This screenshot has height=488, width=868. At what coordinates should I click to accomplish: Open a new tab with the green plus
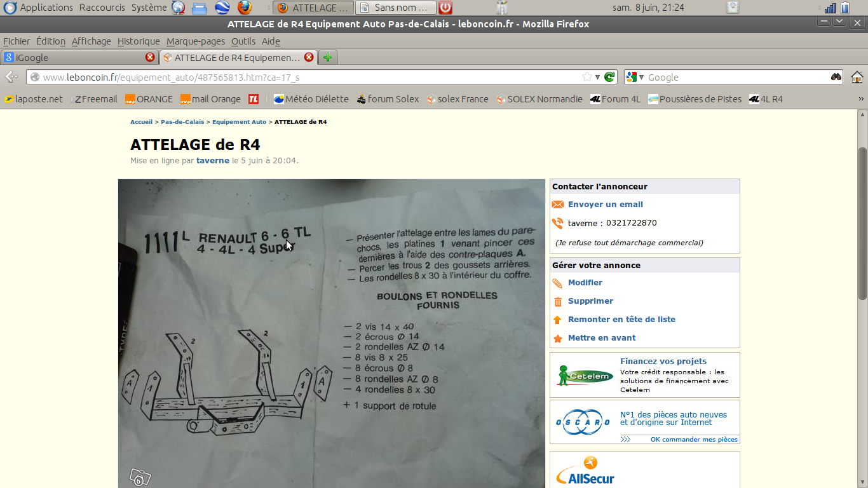coord(327,57)
